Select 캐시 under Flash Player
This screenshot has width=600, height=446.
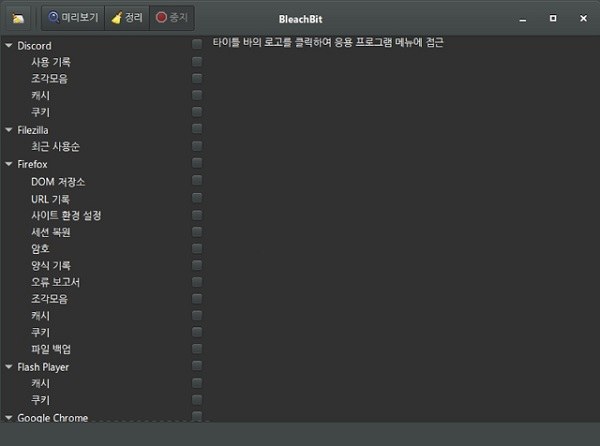[x=41, y=383]
